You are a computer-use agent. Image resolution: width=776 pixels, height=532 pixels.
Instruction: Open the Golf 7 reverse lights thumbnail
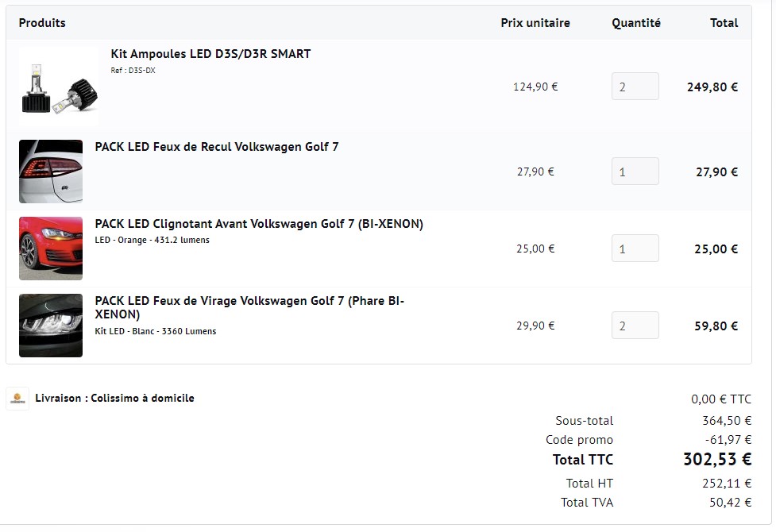[51, 172]
